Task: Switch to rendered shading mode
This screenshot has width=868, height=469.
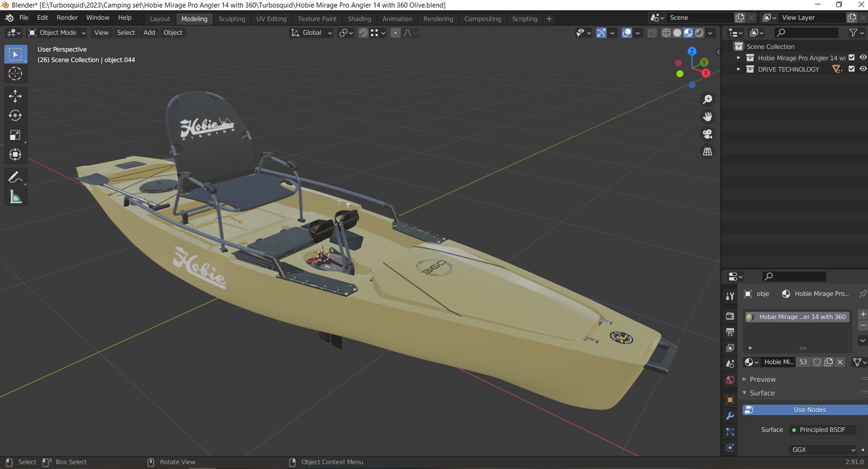Action: pos(699,33)
